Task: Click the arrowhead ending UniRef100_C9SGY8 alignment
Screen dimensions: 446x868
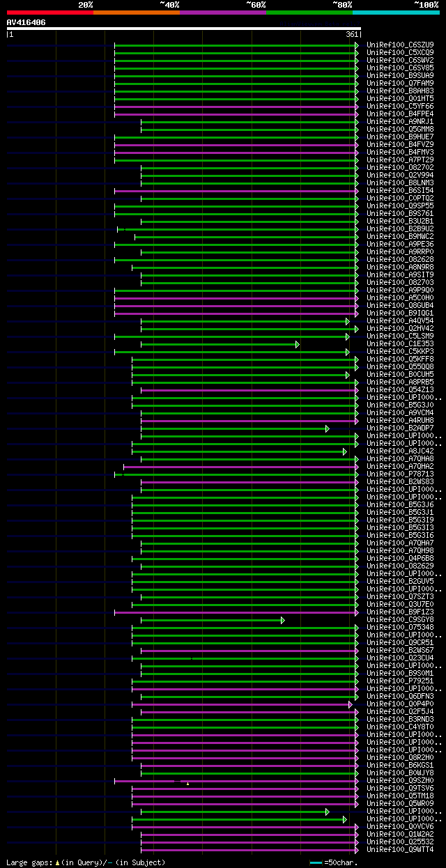Action: [282, 620]
